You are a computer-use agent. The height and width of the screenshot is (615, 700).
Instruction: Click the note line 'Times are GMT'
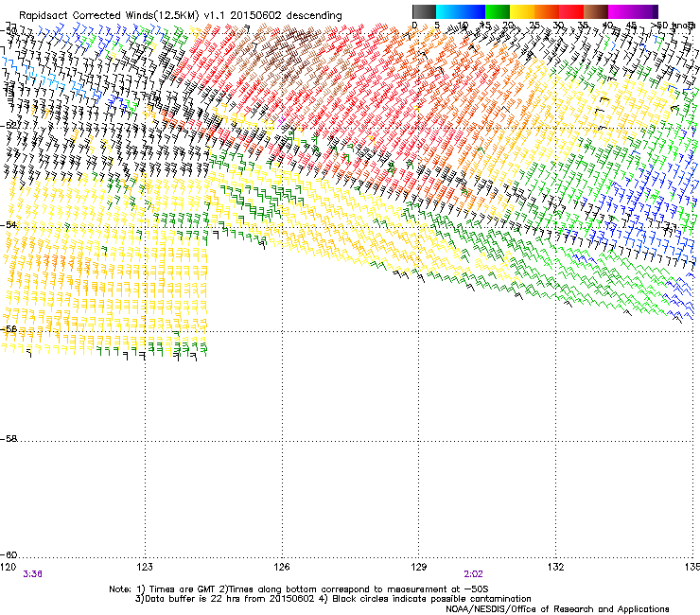pos(183,589)
